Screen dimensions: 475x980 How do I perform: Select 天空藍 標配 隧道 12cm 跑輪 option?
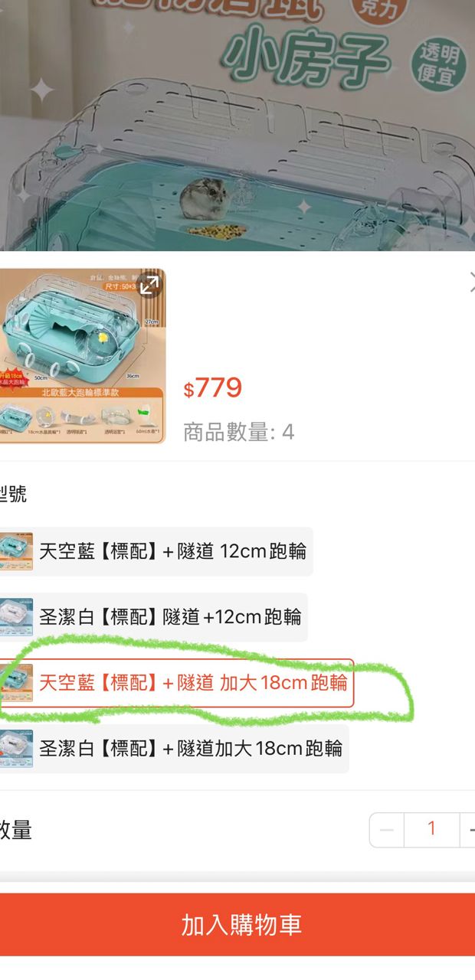(156, 551)
